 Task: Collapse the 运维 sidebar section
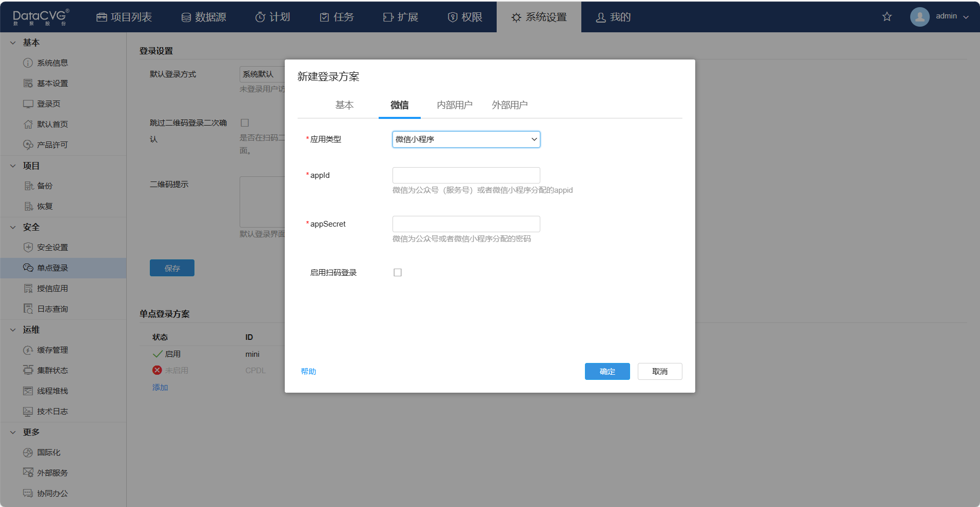pyautogui.click(x=13, y=330)
